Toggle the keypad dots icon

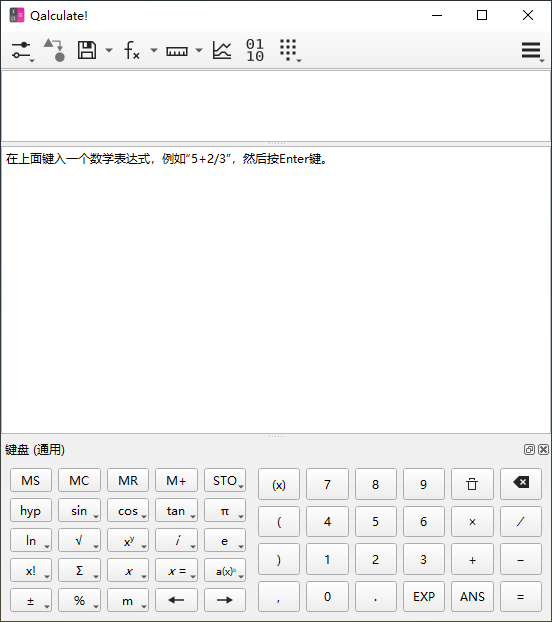290,50
